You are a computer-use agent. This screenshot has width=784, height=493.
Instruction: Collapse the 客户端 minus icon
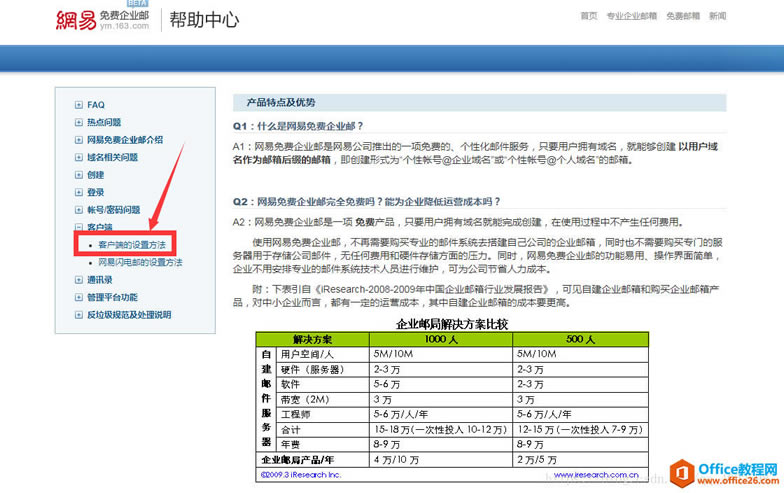(x=78, y=227)
